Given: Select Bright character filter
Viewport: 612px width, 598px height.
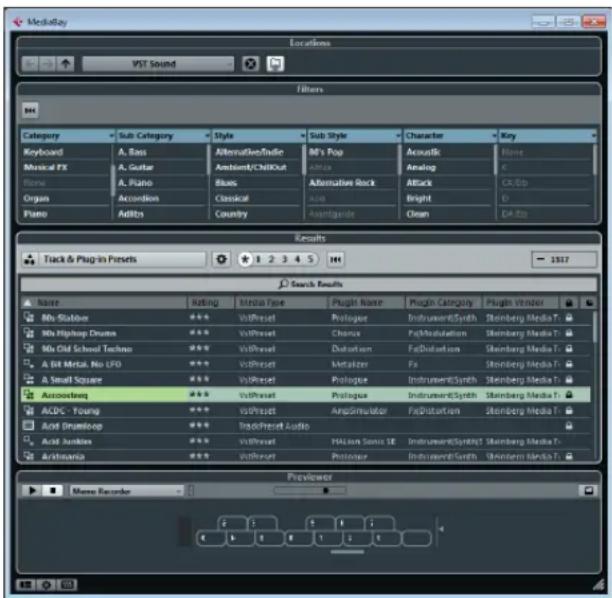Looking at the screenshot, I should 419,198.
